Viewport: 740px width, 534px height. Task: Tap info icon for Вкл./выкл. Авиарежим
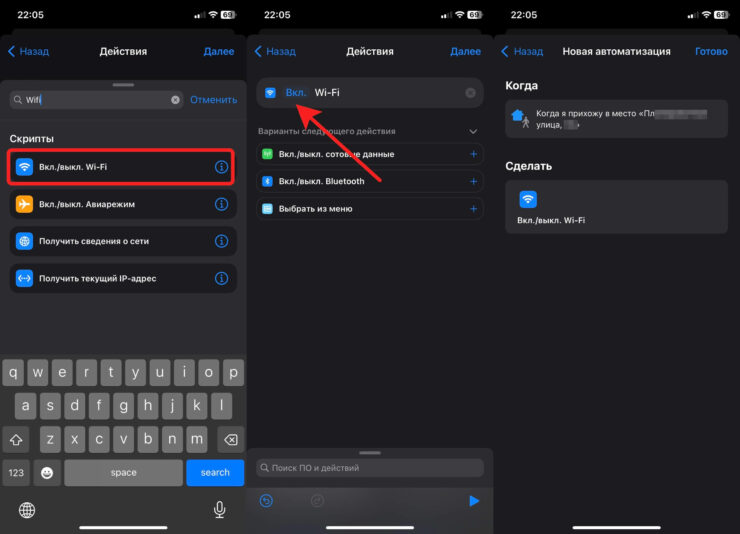(222, 204)
